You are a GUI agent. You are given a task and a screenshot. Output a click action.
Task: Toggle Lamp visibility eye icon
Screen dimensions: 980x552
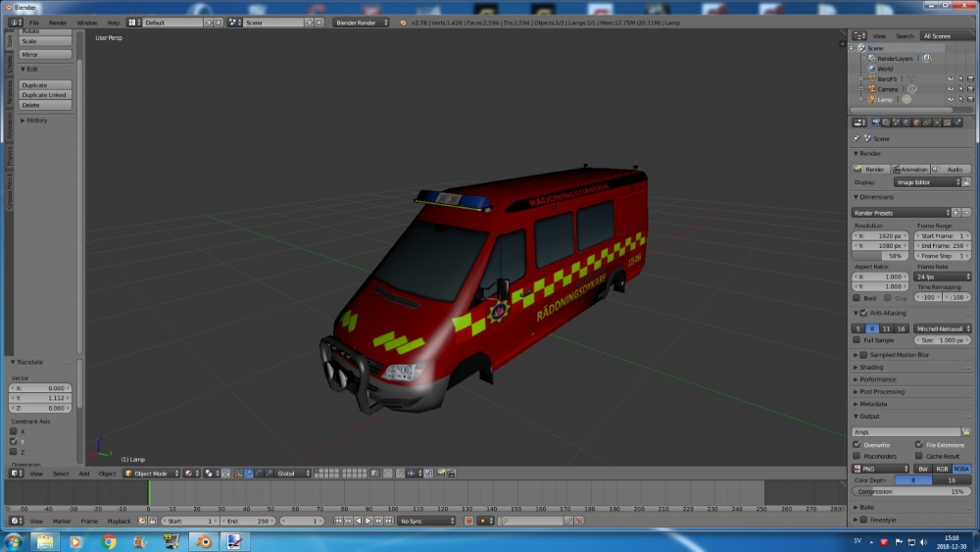[951, 99]
